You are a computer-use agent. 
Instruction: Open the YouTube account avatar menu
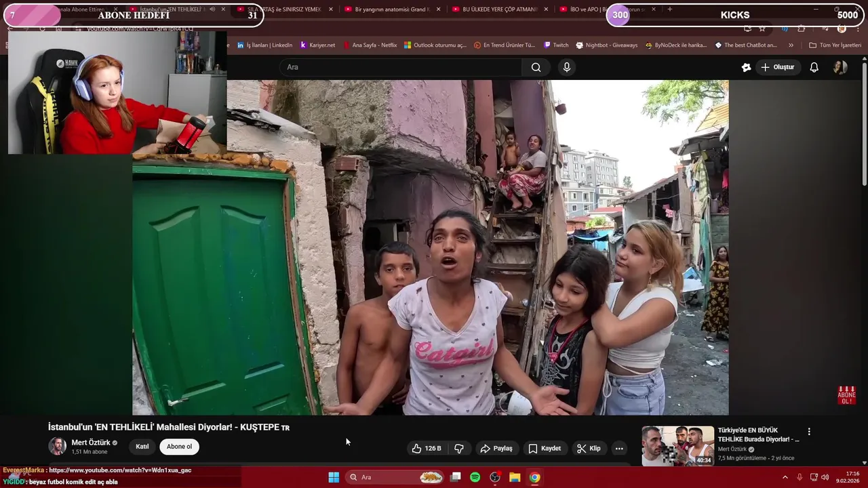tap(840, 67)
